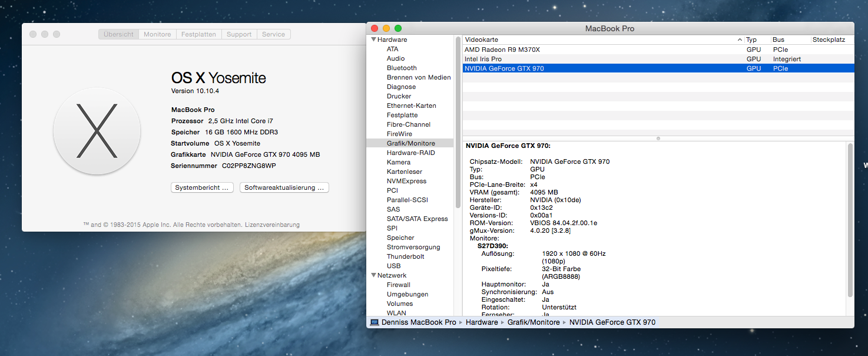Screen dimensions: 868x356
Task: Click the VRAM value 4095 MB
Action: 544,192
